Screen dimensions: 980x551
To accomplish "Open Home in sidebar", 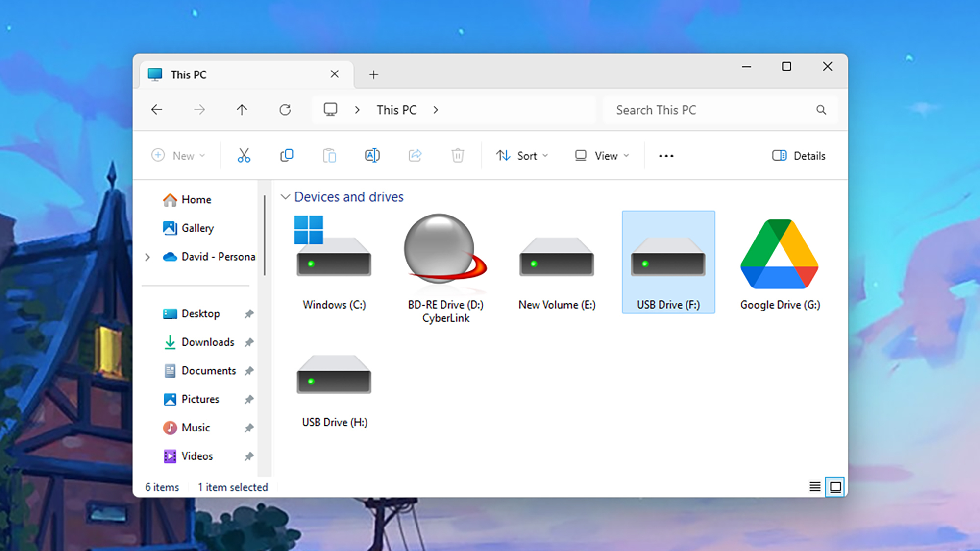I will pyautogui.click(x=196, y=199).
